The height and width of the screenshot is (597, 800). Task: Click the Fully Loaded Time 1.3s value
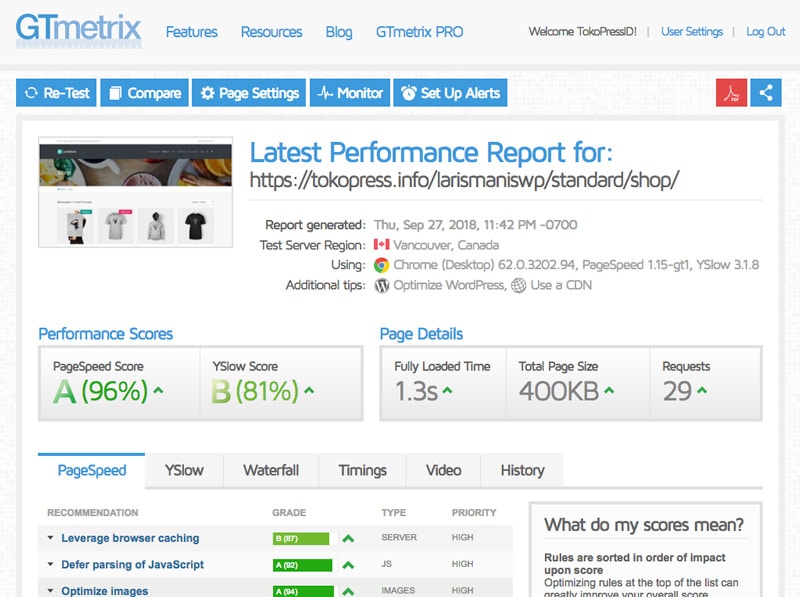[416, 391]
